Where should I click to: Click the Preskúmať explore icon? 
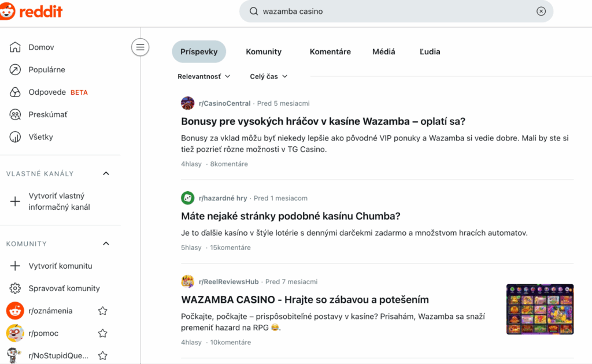pos(16,114)
